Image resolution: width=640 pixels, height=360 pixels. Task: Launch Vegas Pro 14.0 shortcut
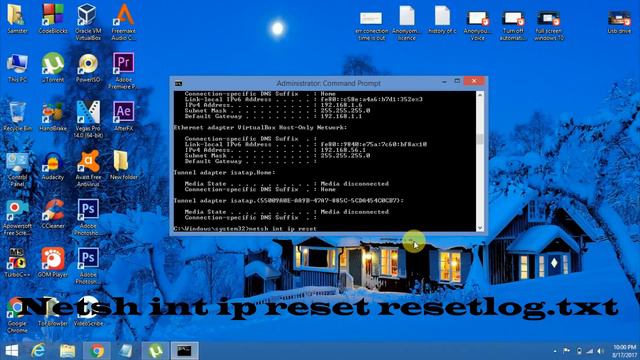click(x=88, y=120)
